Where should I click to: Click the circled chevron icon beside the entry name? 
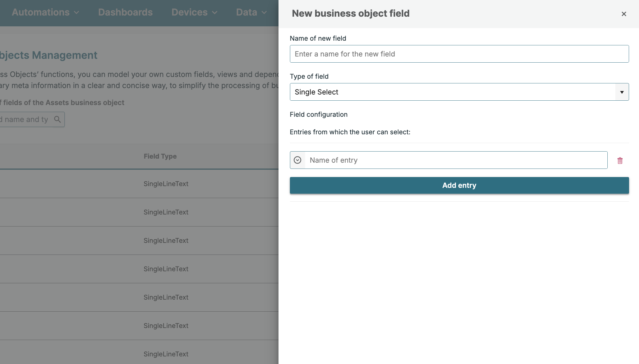coord(297,160)
